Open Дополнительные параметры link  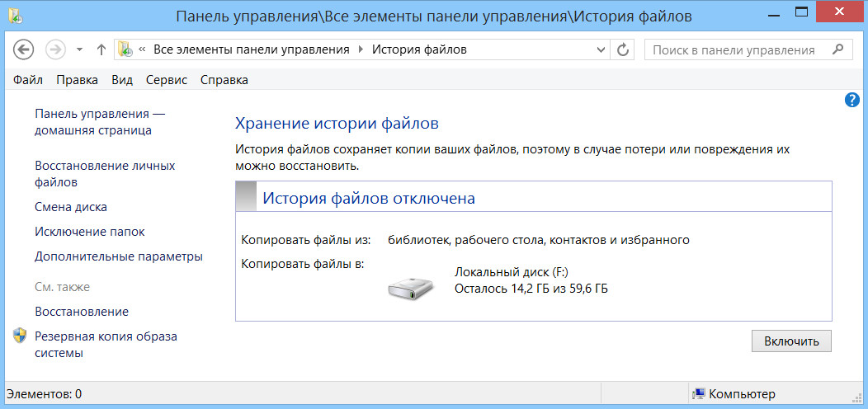(119, 256)
